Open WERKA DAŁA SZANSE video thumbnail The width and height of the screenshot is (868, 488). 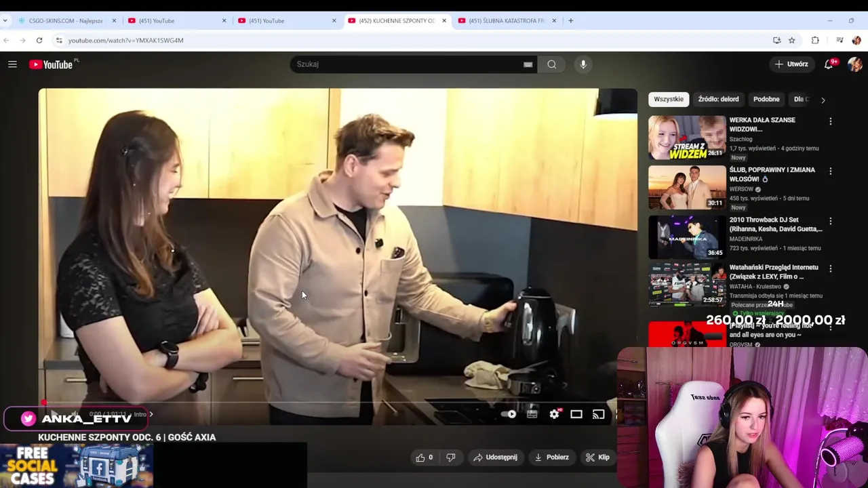(687, 138)
